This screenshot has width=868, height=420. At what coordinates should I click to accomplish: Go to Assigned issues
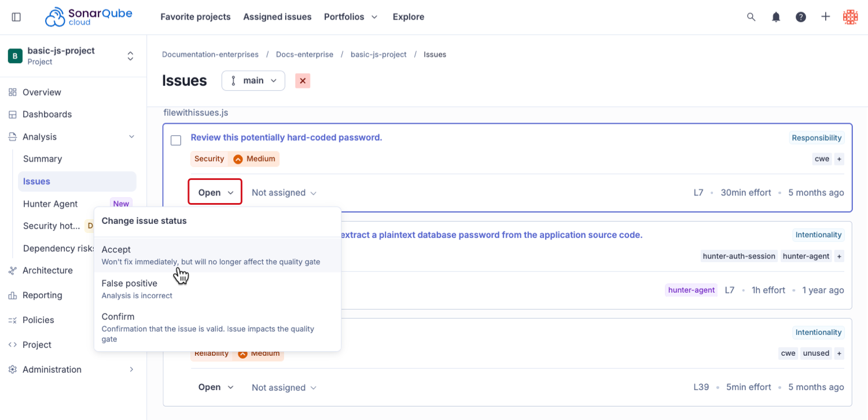click(277, 17)
